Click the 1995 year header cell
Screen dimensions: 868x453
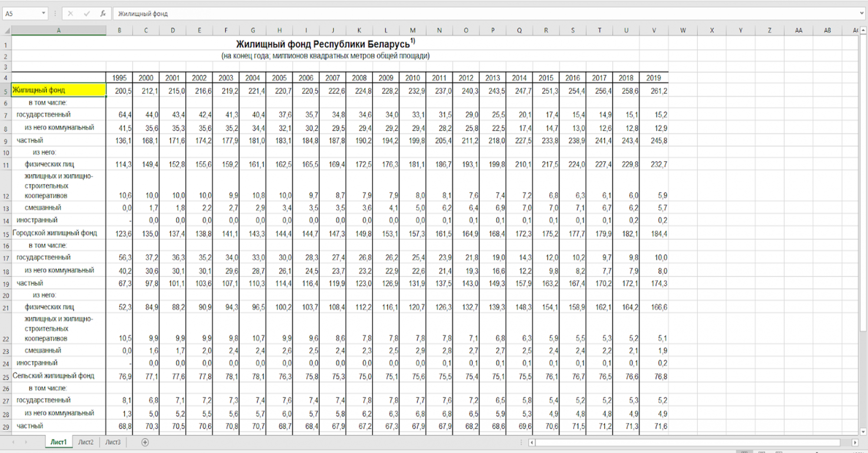119,78
